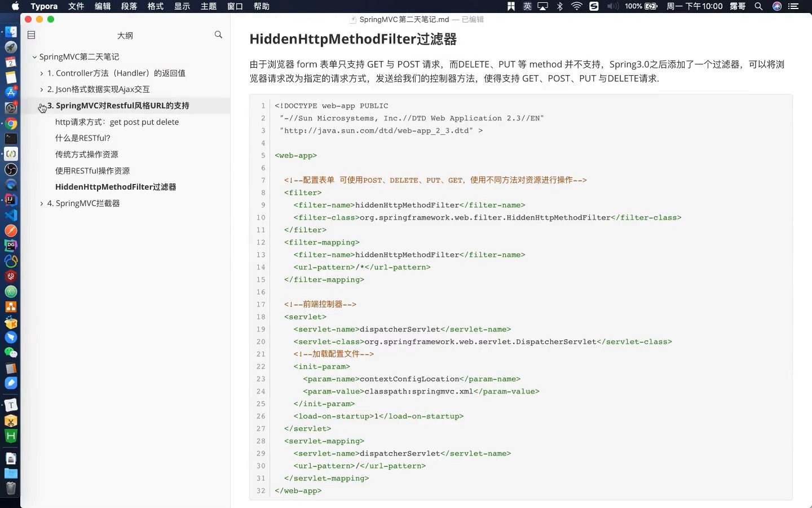This screenshot has width=812, height=508.
Task: Click the battery 100% status item
Action: point(641,6)
